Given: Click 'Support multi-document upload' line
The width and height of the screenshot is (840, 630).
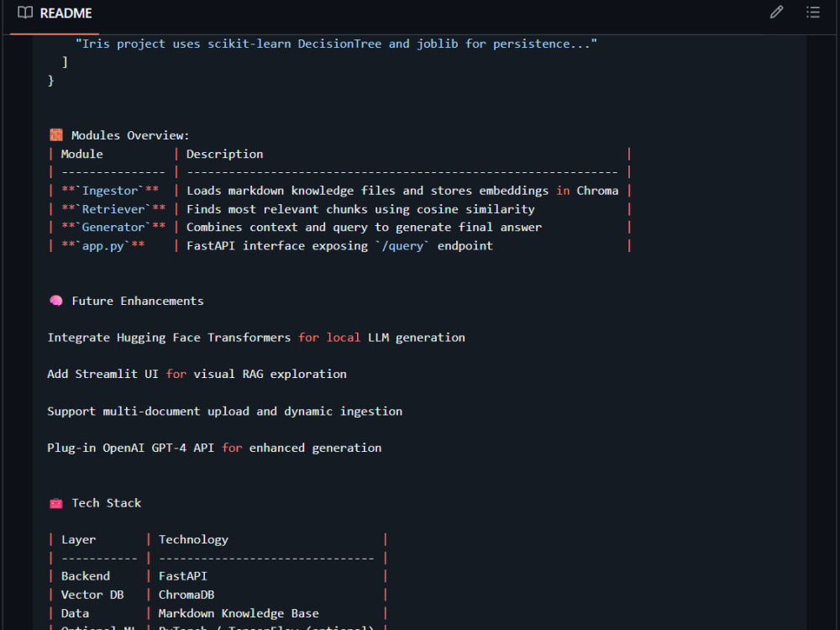Looking at the screenshot, I should point(224,411).
